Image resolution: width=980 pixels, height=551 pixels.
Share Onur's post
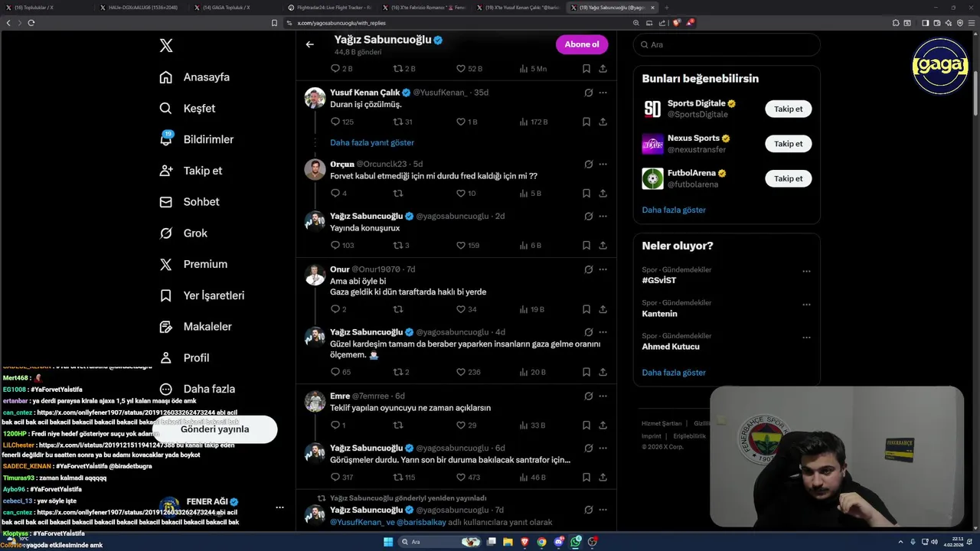click(603, 309)
